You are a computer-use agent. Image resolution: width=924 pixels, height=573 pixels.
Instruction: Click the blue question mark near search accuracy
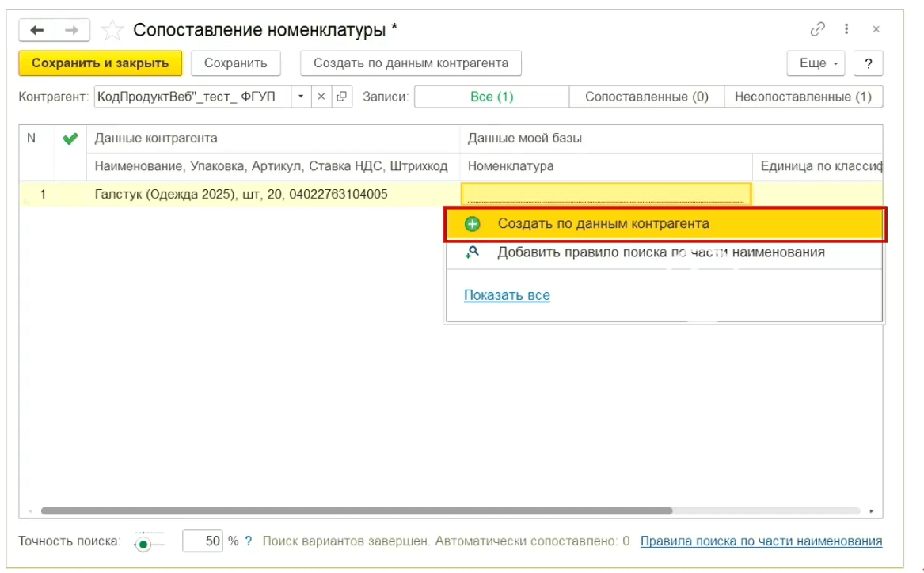(249, 541)
